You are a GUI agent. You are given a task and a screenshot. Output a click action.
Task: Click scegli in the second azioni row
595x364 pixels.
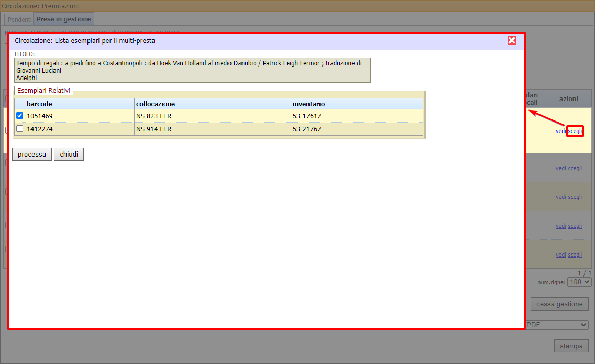click(x=575, y=168)
